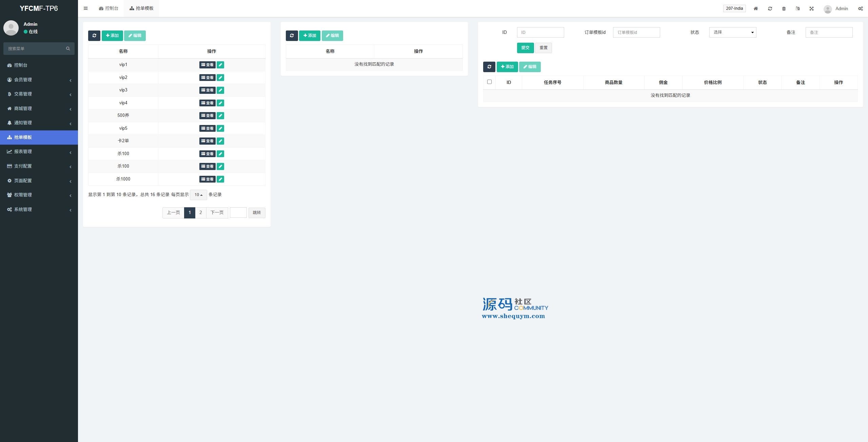
Task: Open settings gears icon at top right
Action: pyautogui.click(x=860, y=9)
